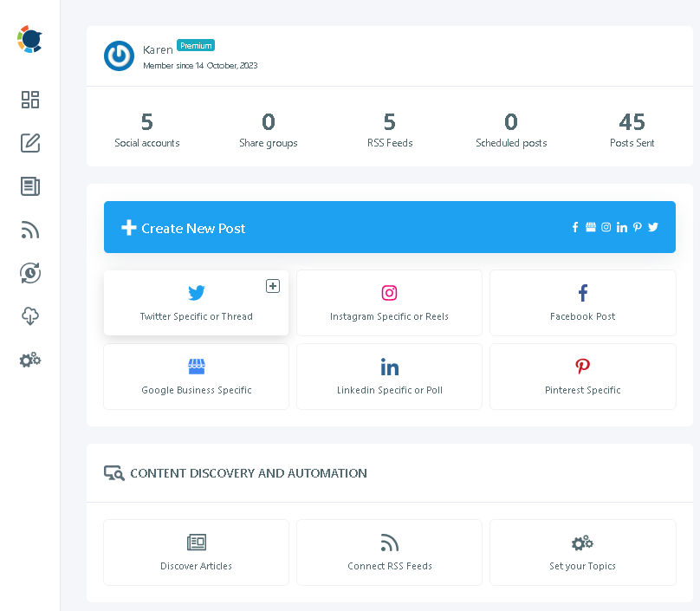Open the articles icon in the sidebar
The height and width of the screenshot is (611, 700).
point(30,186)
